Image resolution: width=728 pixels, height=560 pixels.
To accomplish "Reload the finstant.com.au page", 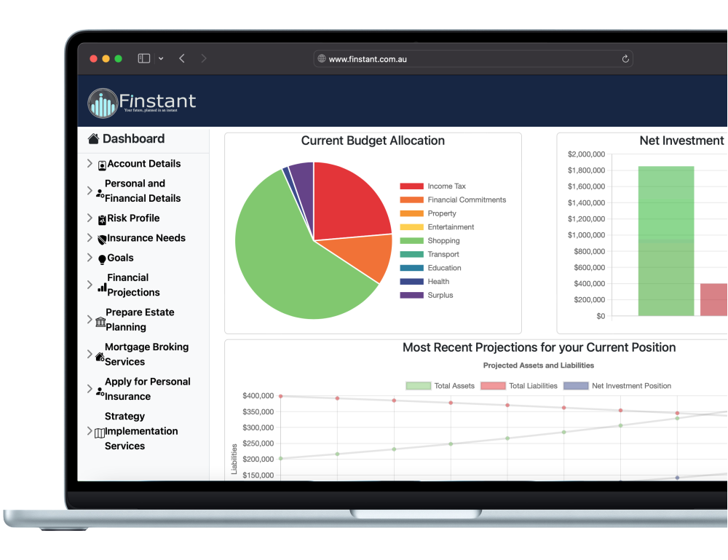I will pyautogui.click(x=625, y=58).
